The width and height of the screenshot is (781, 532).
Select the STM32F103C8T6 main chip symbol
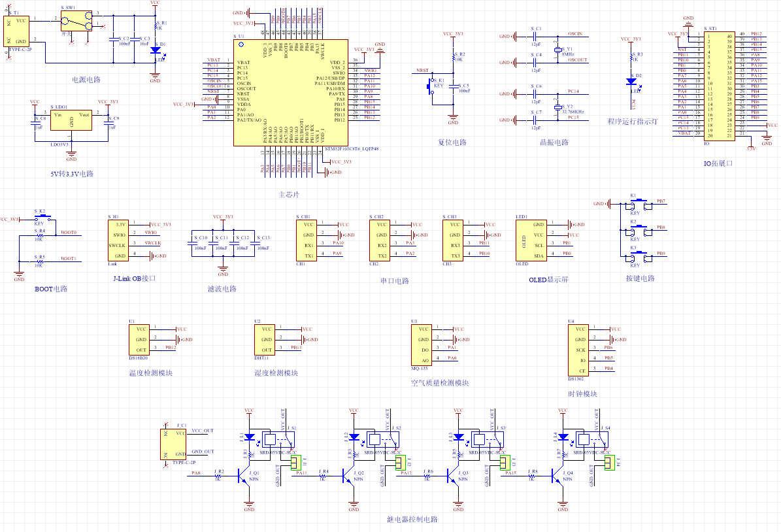290,93
